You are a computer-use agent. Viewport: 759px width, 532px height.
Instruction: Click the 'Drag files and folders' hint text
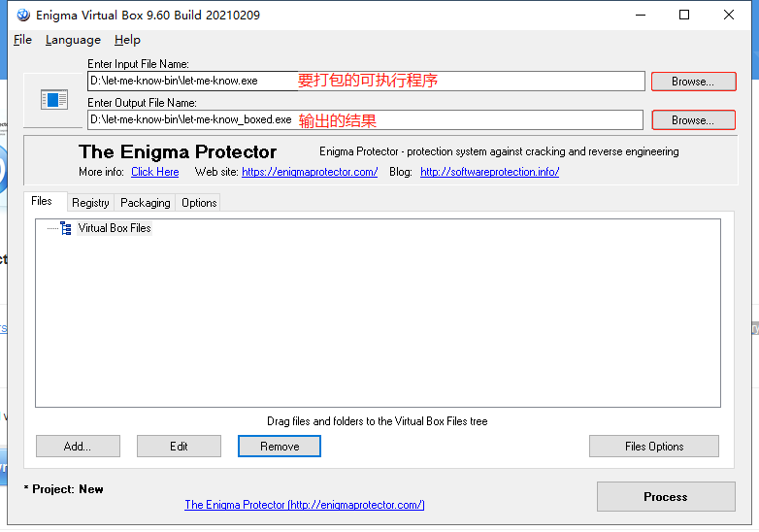pos(378,421)
